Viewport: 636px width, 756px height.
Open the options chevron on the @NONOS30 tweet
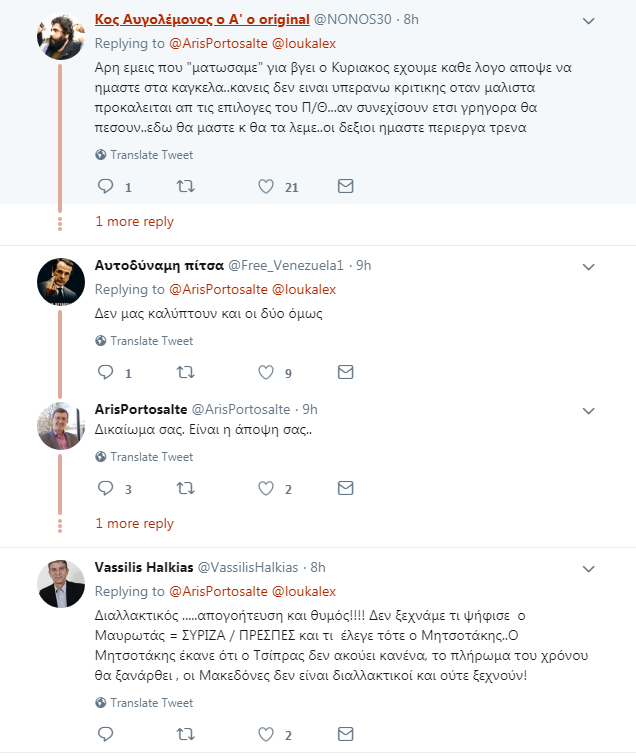tap(588, 21)
